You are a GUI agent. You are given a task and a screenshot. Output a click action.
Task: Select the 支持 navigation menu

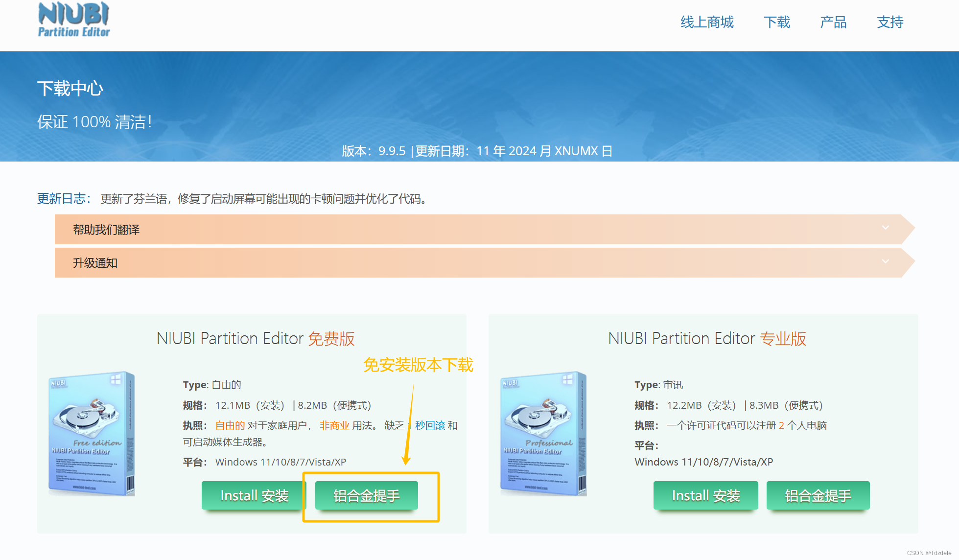pos(890,22)
